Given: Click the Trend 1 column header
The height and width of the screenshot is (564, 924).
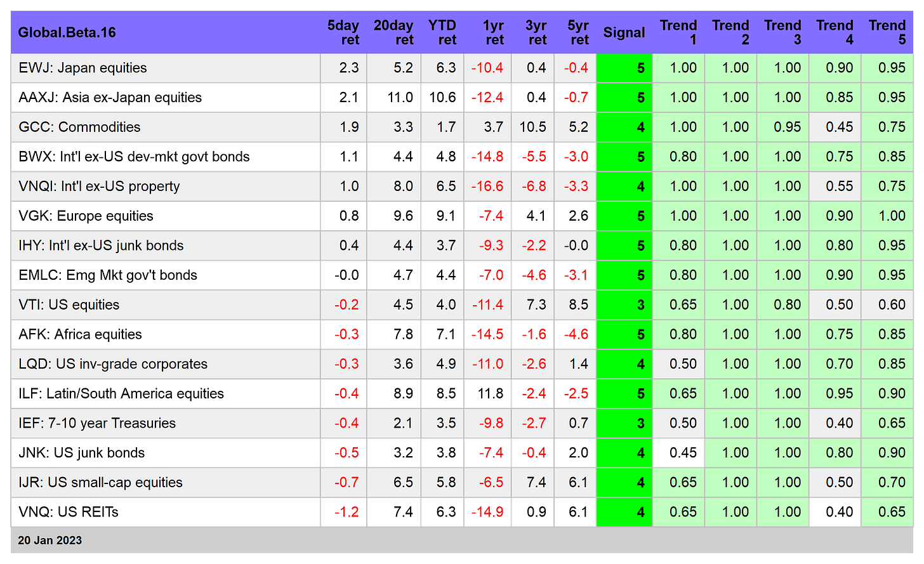Looking at the screenshot, I should click(678, 32).
